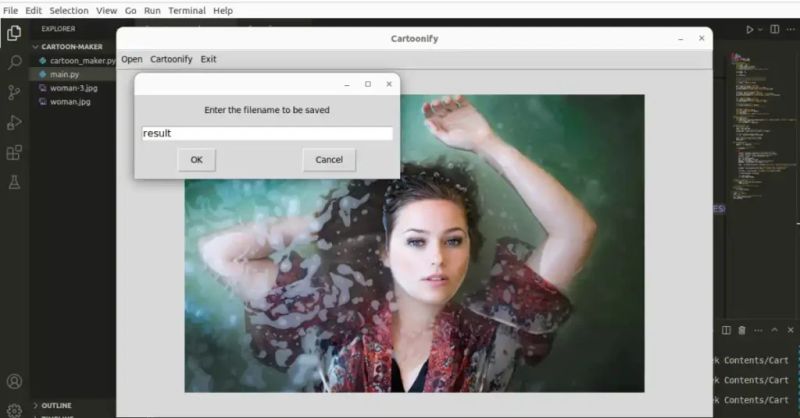Close the filename dialog
The width and height of the screenshot is (800, 418).
click(389, 84)
